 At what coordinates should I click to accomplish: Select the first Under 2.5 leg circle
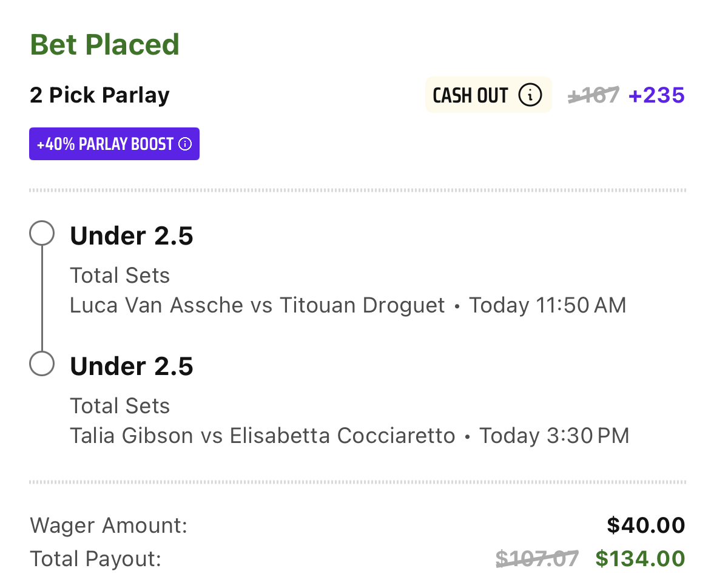42,233
